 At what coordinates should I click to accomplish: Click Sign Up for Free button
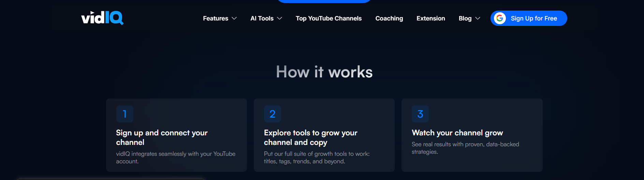pyautogui.click(x=529, y=18)
